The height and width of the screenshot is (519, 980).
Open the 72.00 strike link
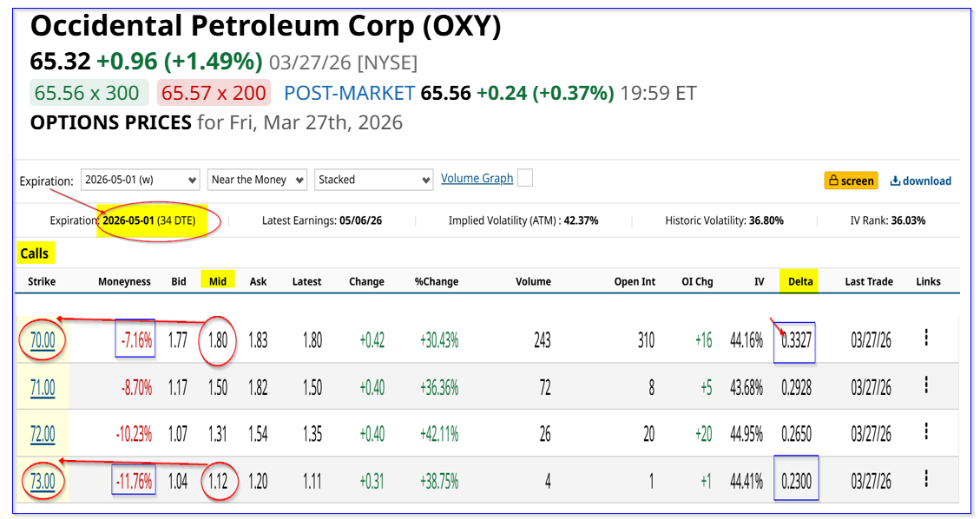pyautogui.click(x=43, y=433)
